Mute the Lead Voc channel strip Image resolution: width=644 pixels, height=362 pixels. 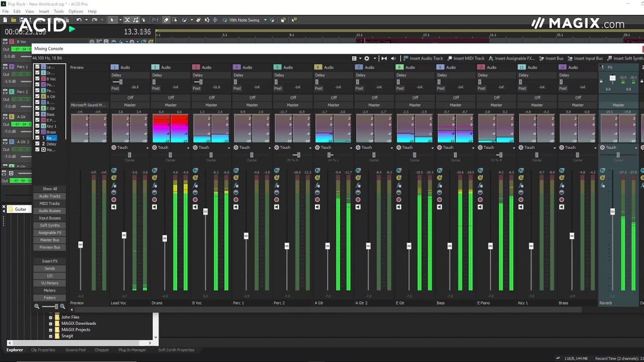pos(114,170)
